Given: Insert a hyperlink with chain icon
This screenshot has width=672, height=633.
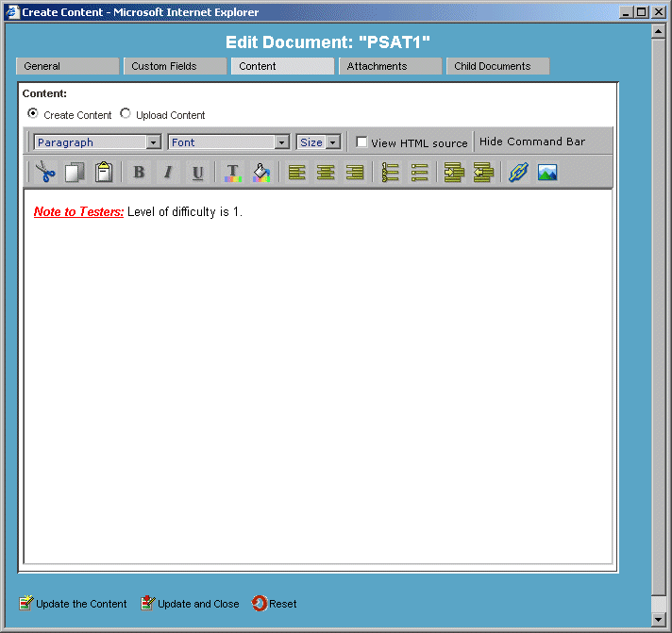Looking at the screenshot, I should tap(518, 173).
